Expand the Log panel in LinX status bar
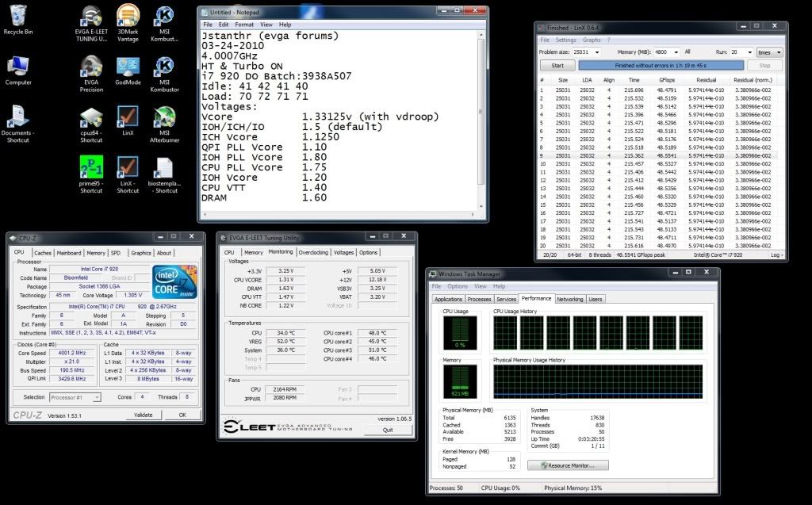The image size is (812, 505). (775, 255)
